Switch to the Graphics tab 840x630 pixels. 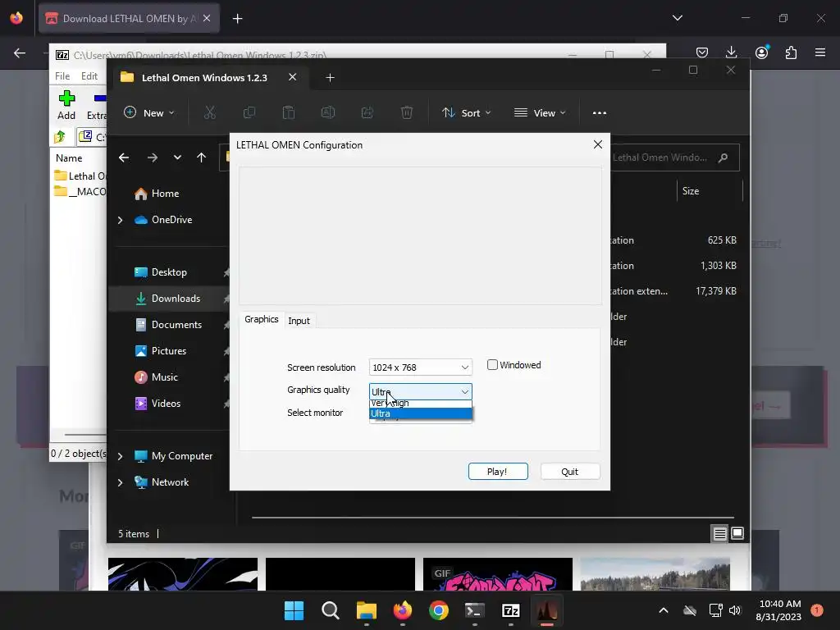click(262, 319)
